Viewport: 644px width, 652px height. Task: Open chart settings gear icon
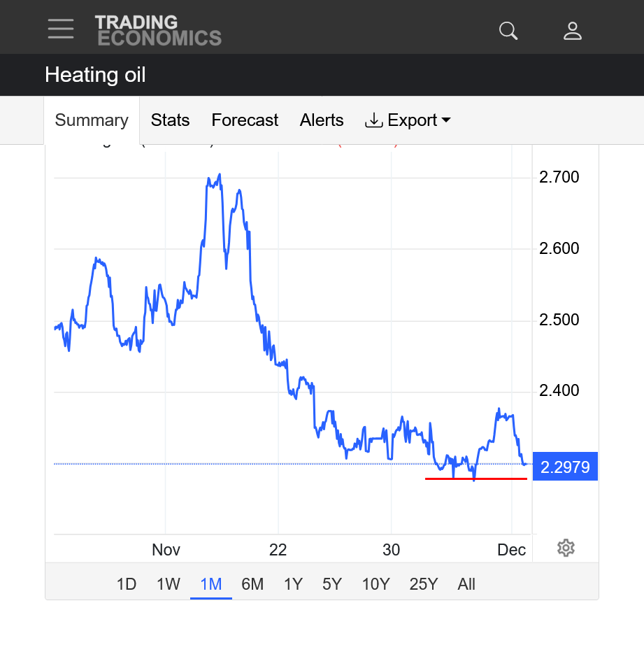pyautogui.click(x=566, y=548)
